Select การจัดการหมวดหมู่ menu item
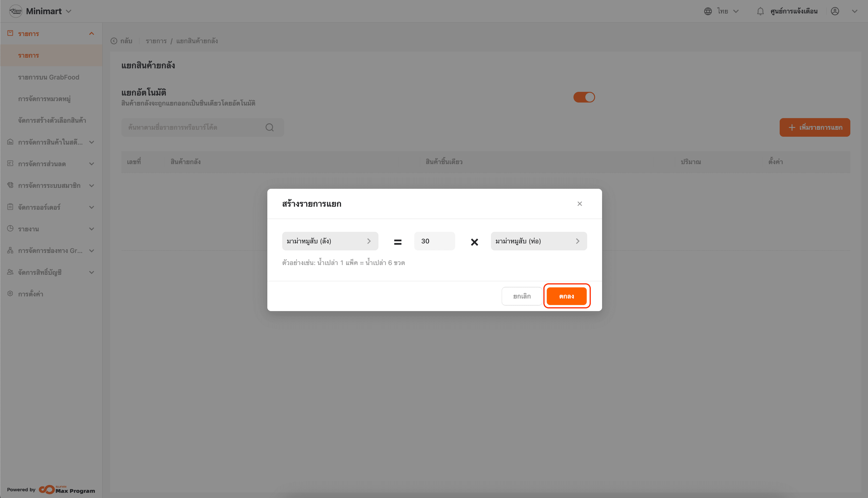 [x=44, y=99]
